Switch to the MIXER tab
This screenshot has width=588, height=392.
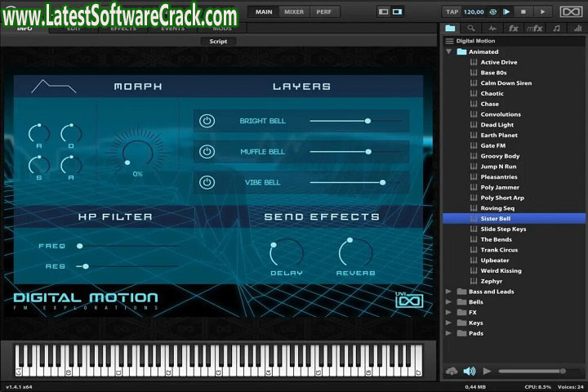point(293,12)
